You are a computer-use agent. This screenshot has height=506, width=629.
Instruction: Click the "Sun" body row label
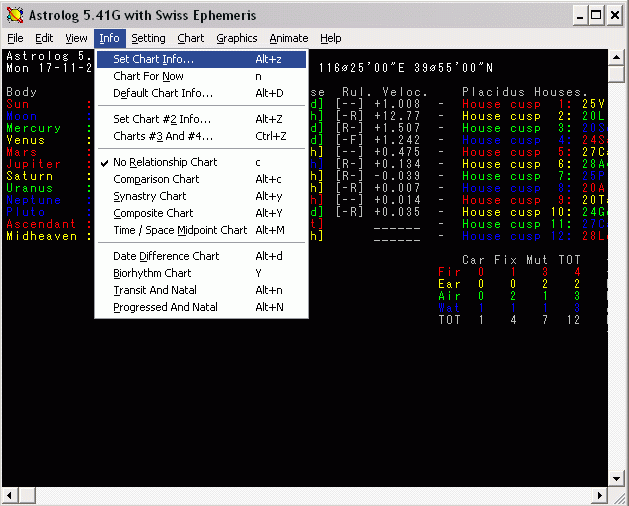(x=18, y=104)
